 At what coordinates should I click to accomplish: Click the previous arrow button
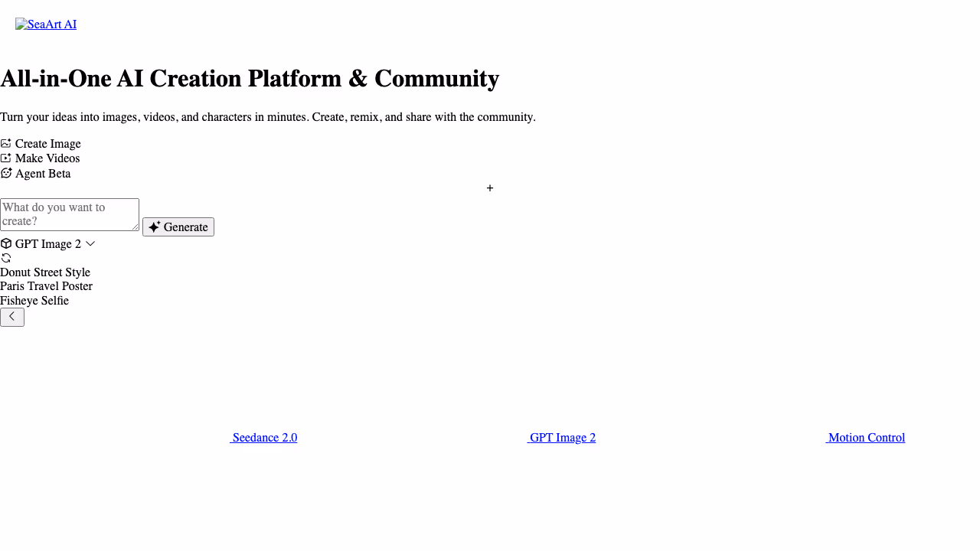[x=12, y=317]
